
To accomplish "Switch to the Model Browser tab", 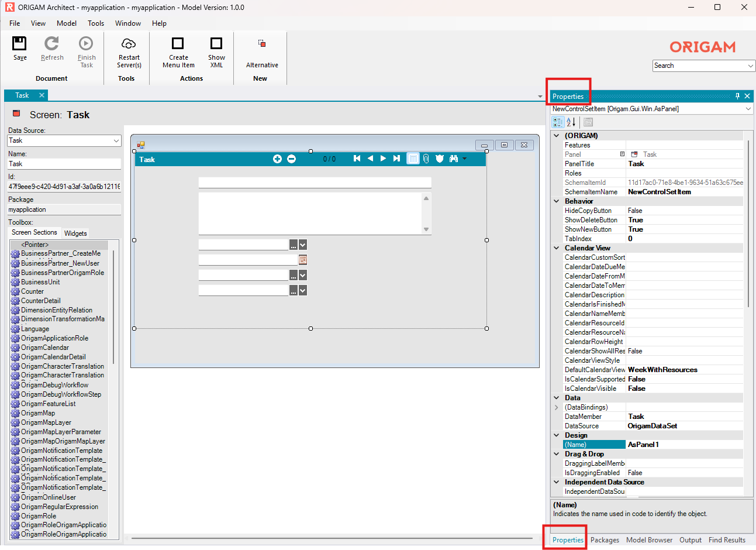I will point(649,540).
